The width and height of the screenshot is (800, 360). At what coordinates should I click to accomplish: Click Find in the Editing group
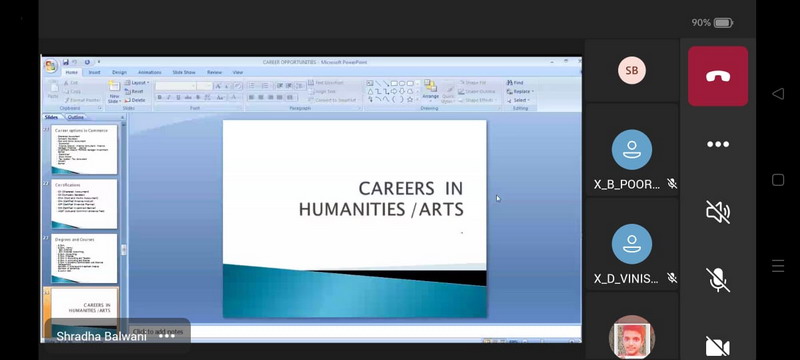pyautogui.click(x=515, y=83)
